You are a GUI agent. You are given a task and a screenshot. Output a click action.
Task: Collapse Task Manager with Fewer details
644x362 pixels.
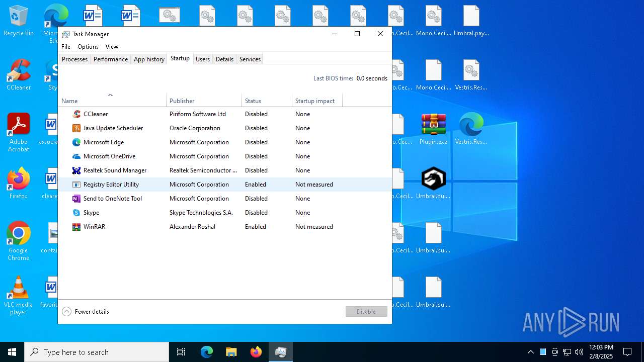86,312
